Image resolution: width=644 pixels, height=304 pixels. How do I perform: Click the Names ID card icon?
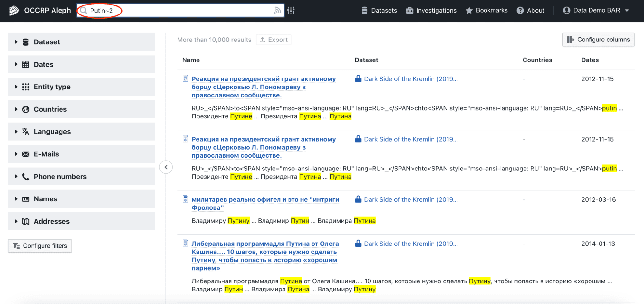point(26,199)
